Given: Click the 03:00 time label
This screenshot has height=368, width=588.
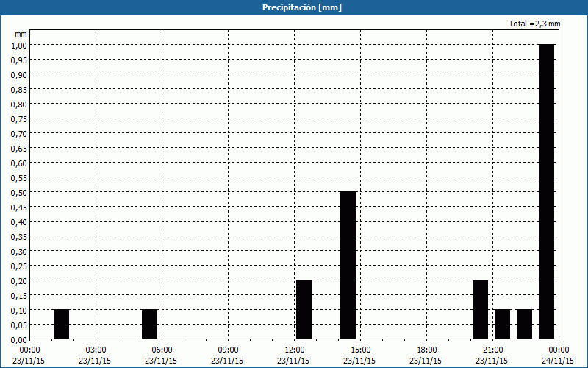Looking at the screenshot, I should pyautogui.click(x=96, y=350).
